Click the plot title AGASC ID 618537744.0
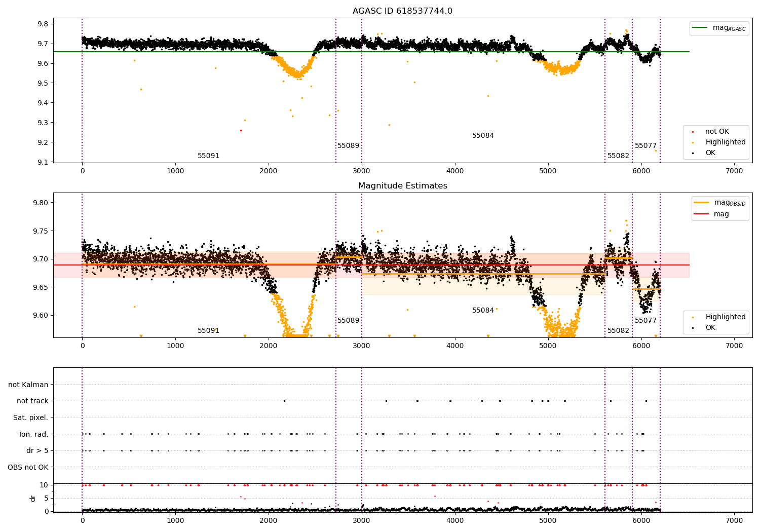This screenshot has height=532, width=760. coord(402,11)
